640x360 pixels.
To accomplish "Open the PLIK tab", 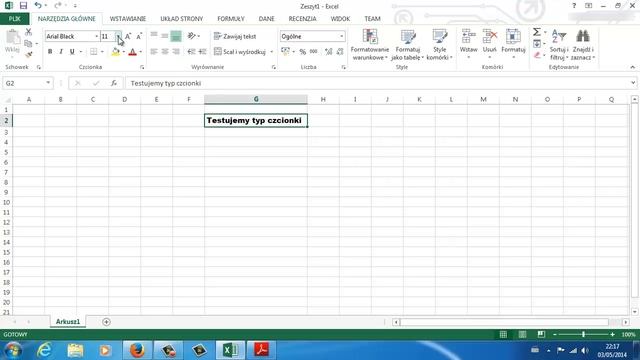I will pyautogui.click(x=14, y=19).
